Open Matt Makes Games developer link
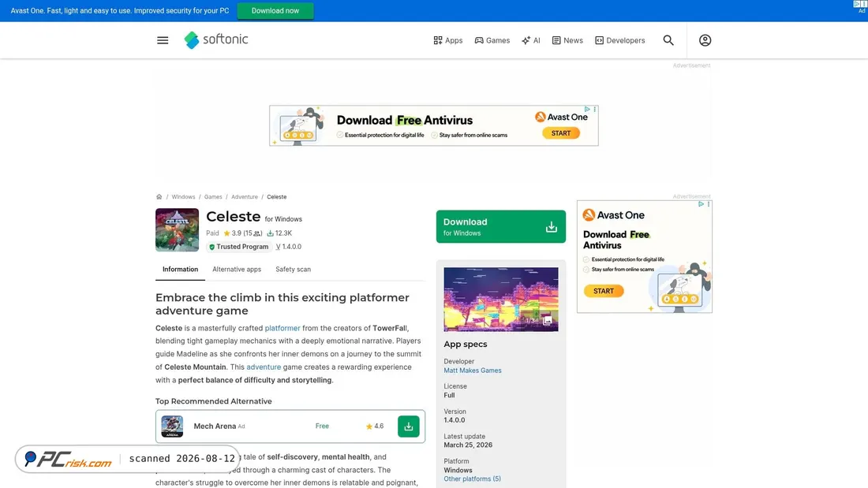The height and width of the screenshot is (488, 868). (472, 371)
